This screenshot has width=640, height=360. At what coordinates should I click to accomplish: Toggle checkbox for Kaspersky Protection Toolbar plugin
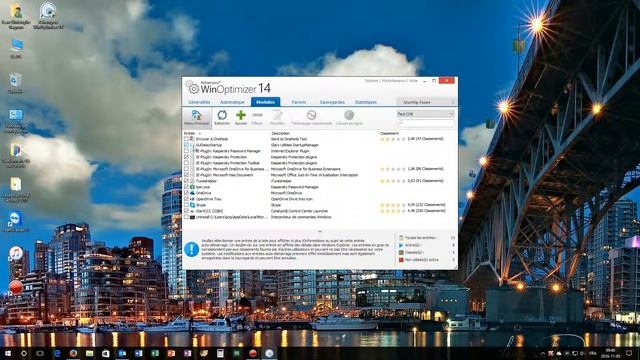[x=187, y=163]
